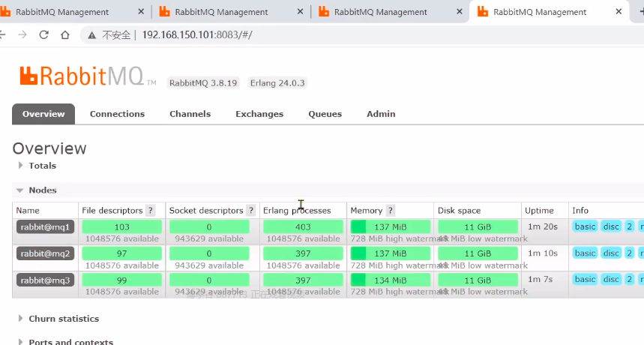
Task: Click rabbit@mq1 disk space 11 GiB
Action: pos(478,226)
